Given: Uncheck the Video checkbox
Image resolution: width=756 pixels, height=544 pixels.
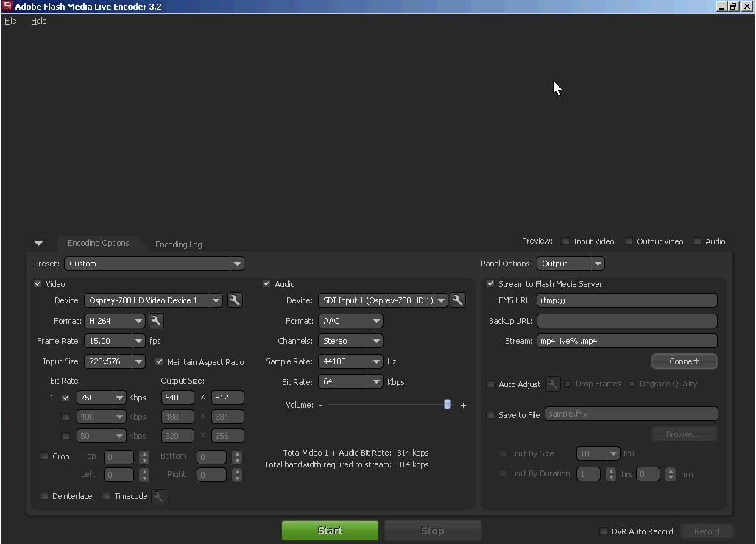Looking at the screenshot, I should tap(38, 283).
